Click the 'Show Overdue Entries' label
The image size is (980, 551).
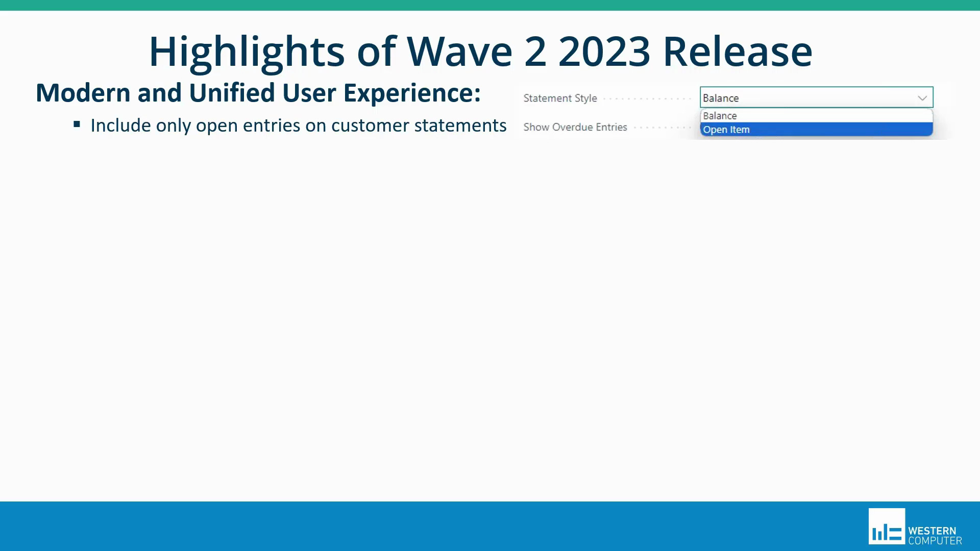coord(575,127)
